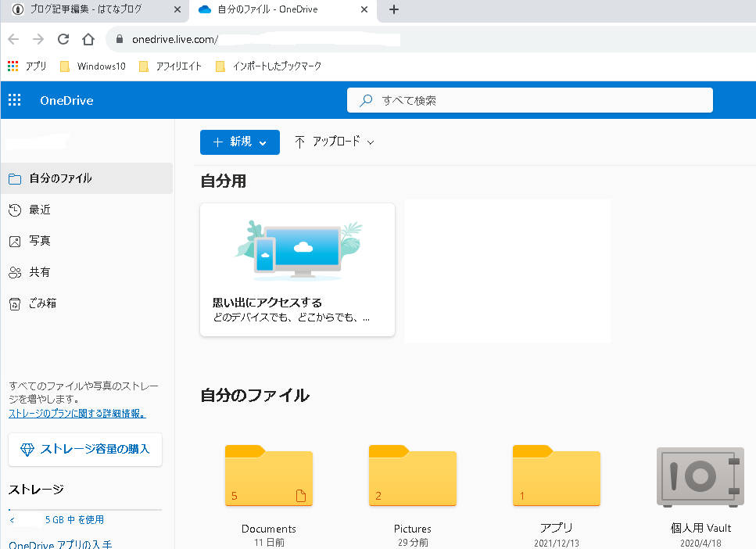Click the file badge on the Documents folder
This screenshot has height=549, width=756.
tap(301, 496)
